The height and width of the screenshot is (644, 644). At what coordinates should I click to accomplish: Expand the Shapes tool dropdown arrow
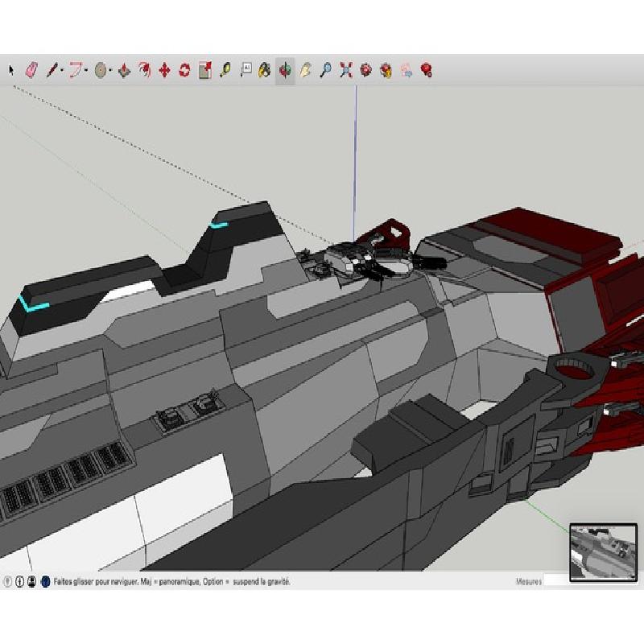(110, 71)
